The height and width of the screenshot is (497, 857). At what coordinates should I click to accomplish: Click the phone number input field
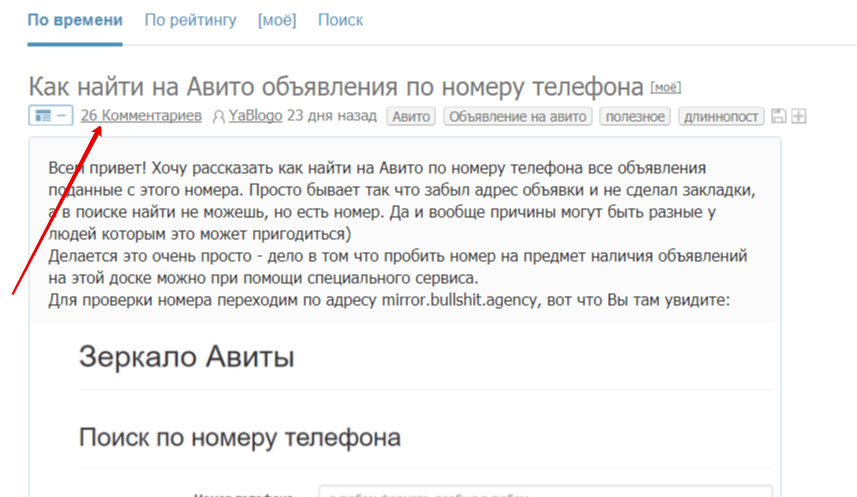click(x=545, y=491)
